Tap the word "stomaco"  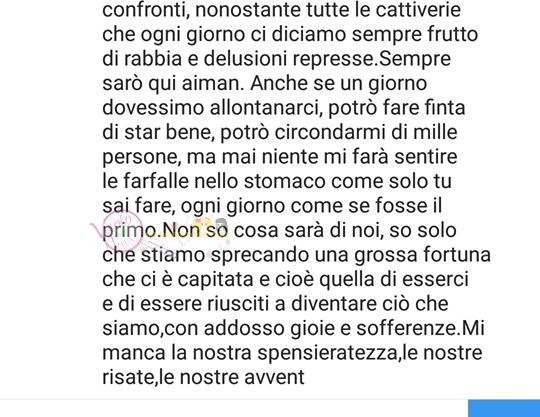pos(284,181)
